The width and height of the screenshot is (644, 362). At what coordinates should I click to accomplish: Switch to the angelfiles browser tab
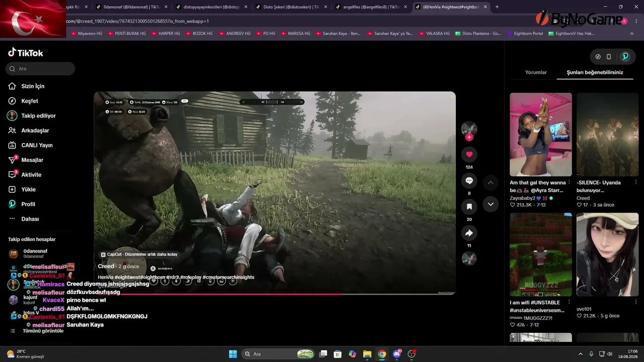click(371, 7)
